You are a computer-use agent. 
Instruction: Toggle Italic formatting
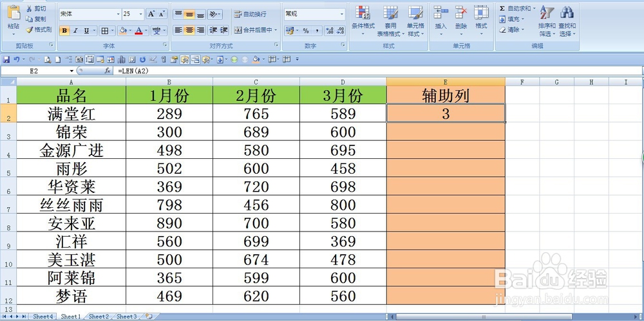tap(75, 30)
